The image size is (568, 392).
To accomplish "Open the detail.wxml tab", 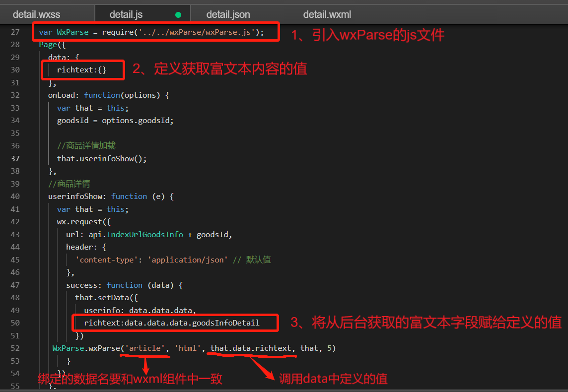I will click(327, 14).
